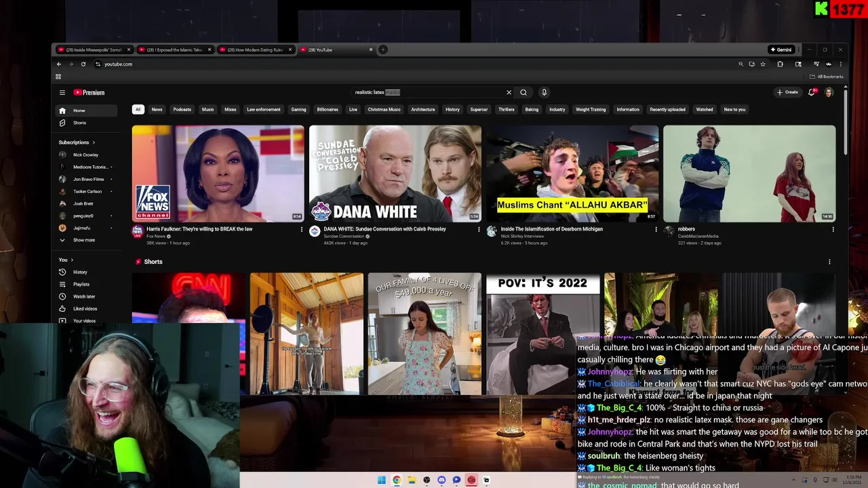Open options for the robbers video

(833, 229)
